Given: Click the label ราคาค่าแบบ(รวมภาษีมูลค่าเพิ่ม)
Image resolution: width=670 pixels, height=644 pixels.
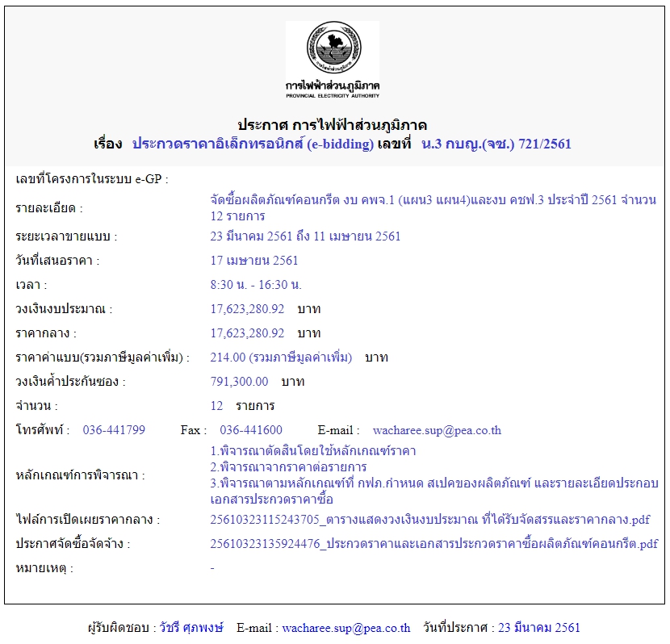Looking at the screenshot, I should 103,357.
